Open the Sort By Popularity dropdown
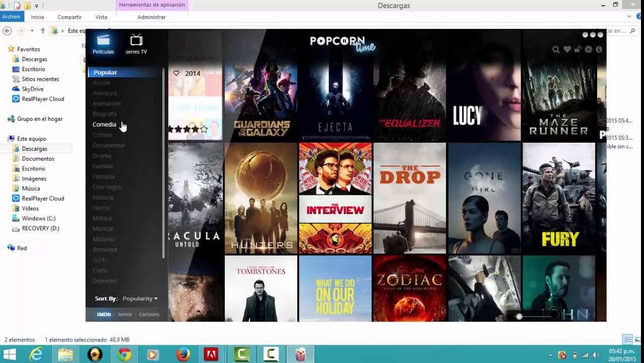This screenshot has height=363, width=644. 140,298
